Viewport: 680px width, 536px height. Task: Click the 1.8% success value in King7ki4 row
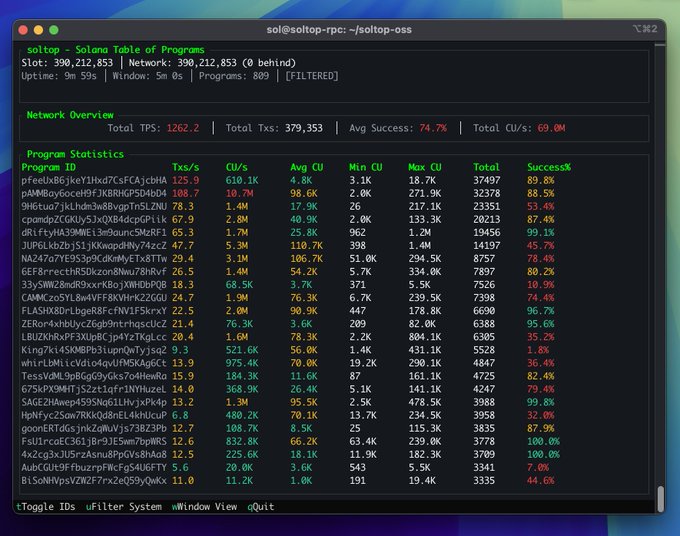538,350
